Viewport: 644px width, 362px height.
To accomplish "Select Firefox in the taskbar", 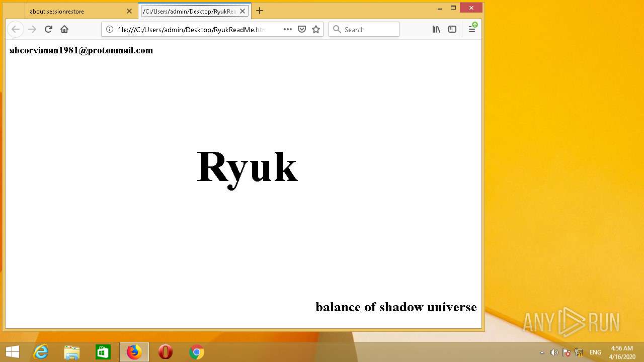I will click(x=134, y=352).
